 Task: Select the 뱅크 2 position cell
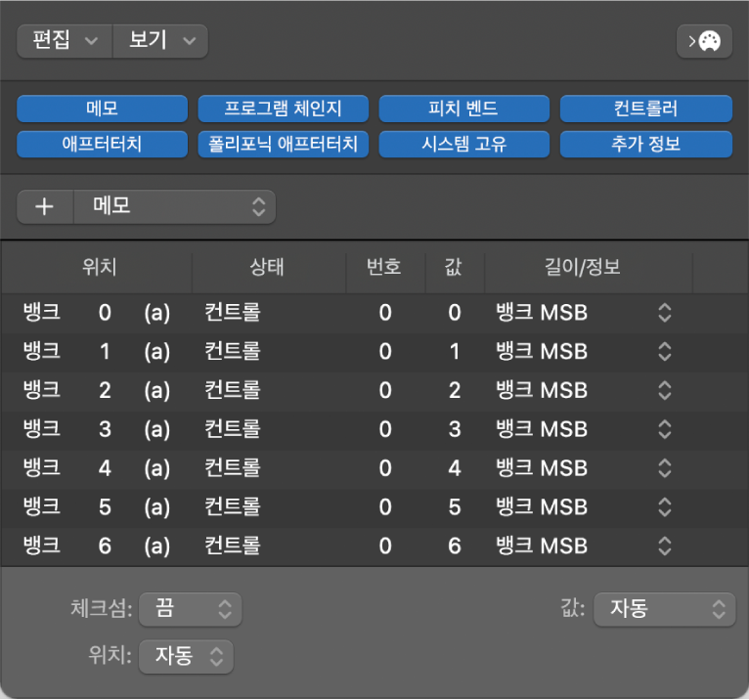(97, 391)
